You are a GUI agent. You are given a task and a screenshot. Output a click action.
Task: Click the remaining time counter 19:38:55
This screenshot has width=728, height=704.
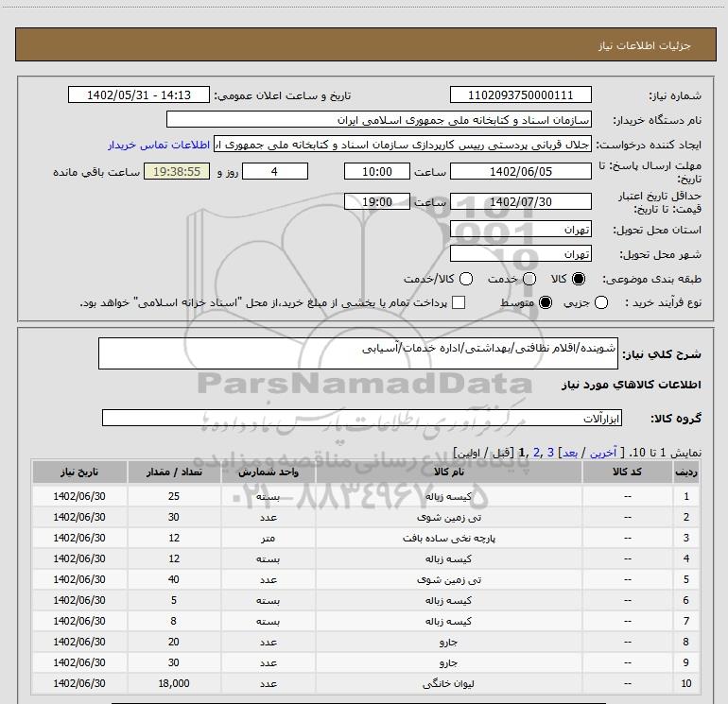[x=177, y=171]
